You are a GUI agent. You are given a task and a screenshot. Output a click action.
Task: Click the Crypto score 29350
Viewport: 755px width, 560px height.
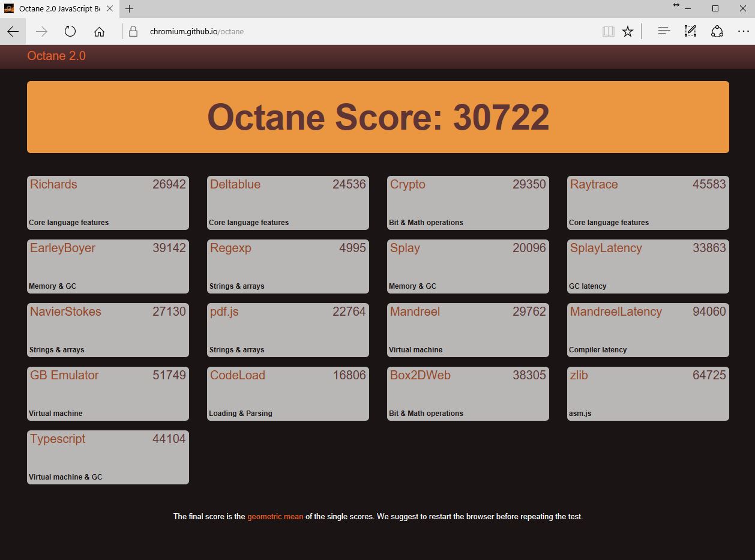click(x=529, y=184)
